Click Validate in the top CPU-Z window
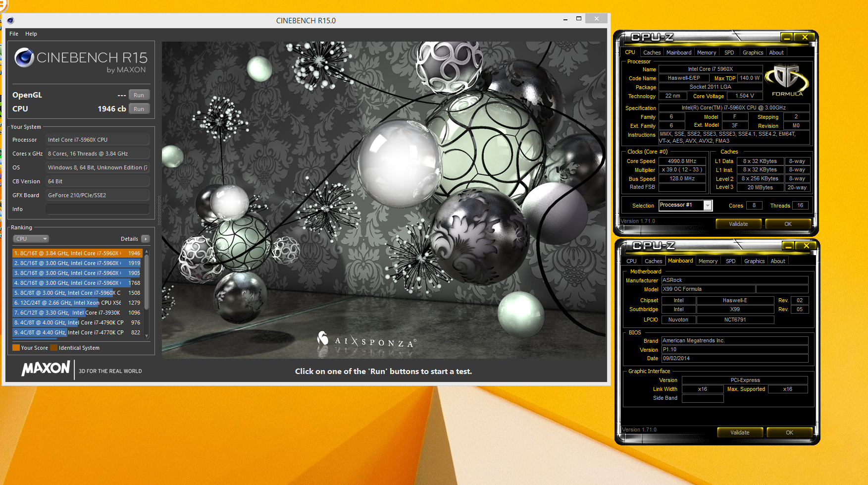Viewport: 868px width, 485px height. [x=738, y=224]
